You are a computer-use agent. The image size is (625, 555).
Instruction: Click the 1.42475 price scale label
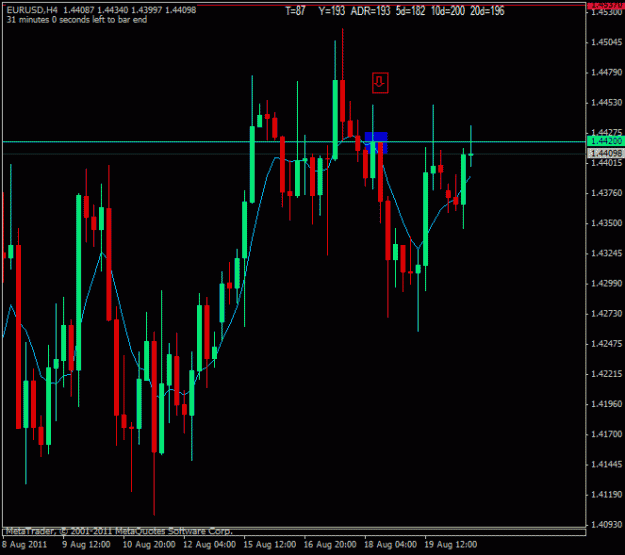(606, 344)
